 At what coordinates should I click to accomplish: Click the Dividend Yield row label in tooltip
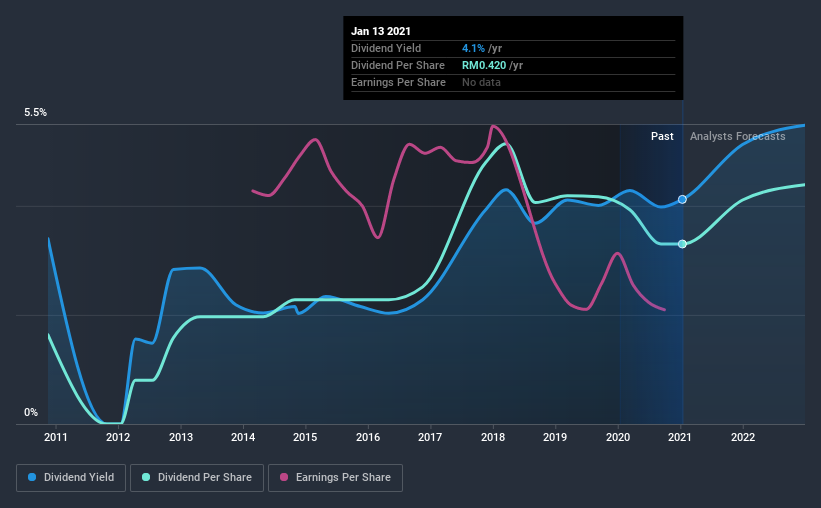coord(386,48)
